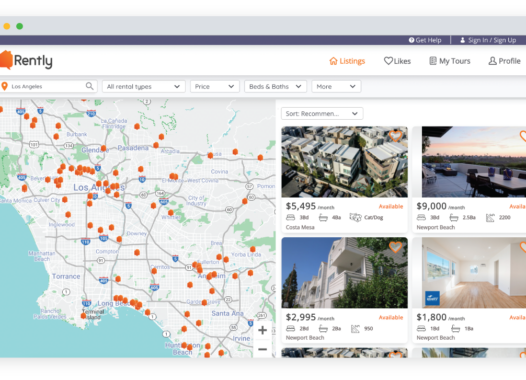Open the Beds & Baths dropdown
The image size is (526, 380).
(x=275, y=87)
